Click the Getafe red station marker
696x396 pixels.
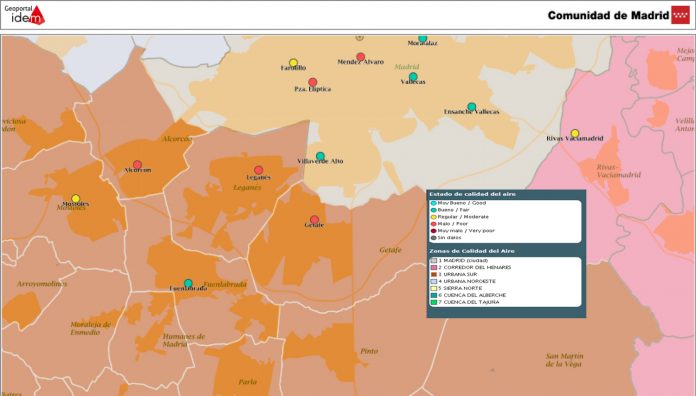click(x=314, y=220)
